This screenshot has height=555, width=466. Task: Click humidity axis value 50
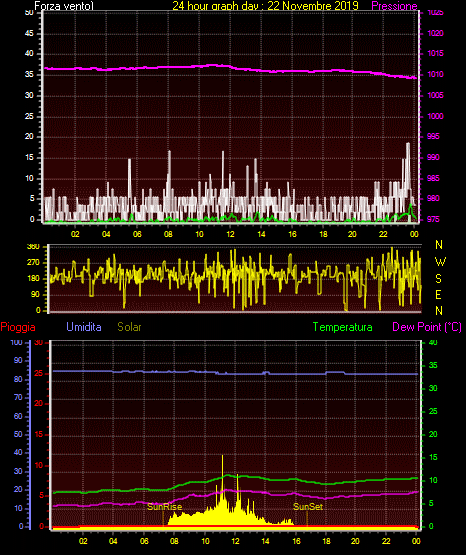point(18,434)
